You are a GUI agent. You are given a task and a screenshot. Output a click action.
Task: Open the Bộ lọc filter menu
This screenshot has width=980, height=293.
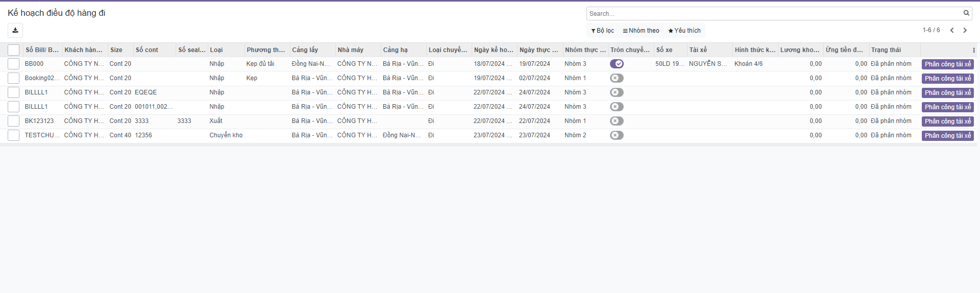pos(603,31)
